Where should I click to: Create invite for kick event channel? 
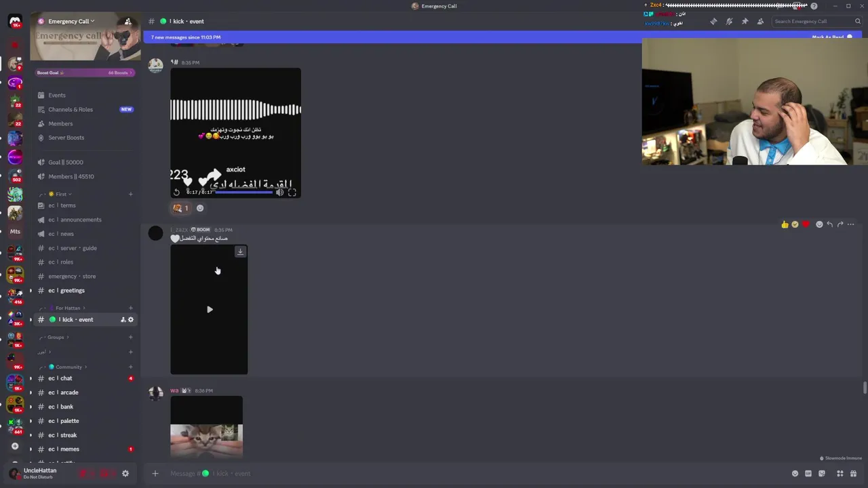point(123,319)
